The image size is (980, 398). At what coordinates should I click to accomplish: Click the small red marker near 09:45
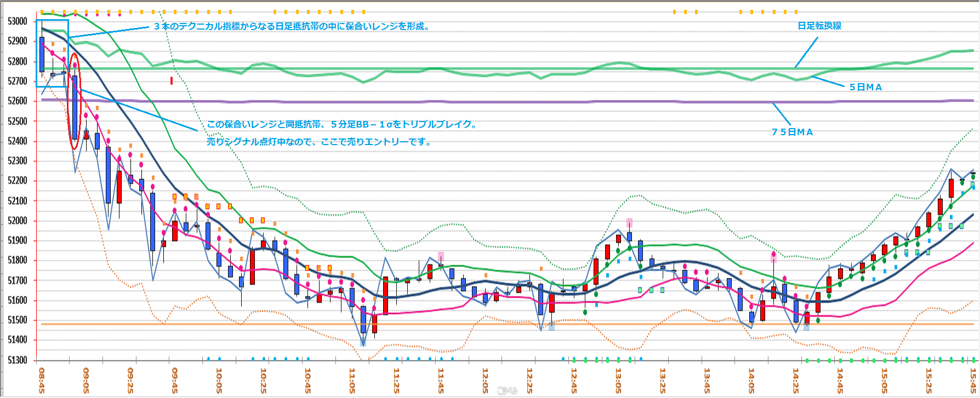(x=172, y=81)
